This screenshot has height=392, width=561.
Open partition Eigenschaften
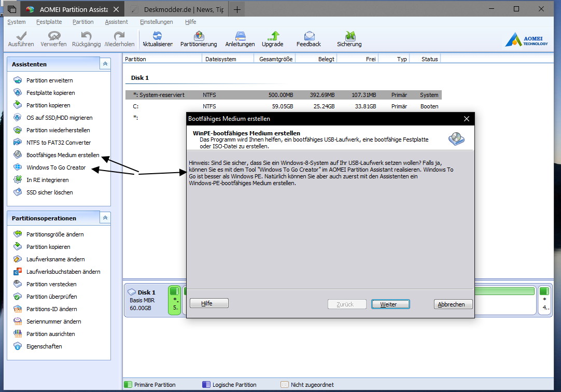pyautogui.click(x=44, y=346)
